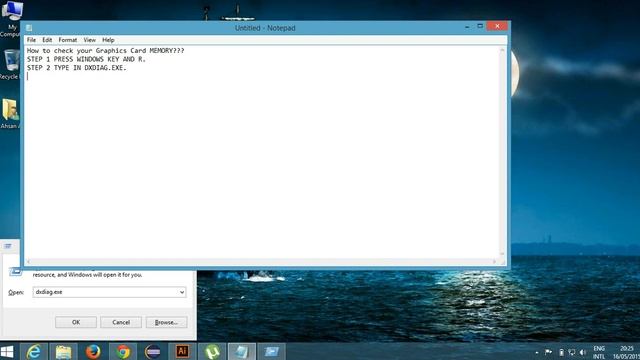Click the text line 'STEP 1 PRESS WINDOWS KEY AND R.'
Viewport: 640px width, 360px height.
point(86,59)
